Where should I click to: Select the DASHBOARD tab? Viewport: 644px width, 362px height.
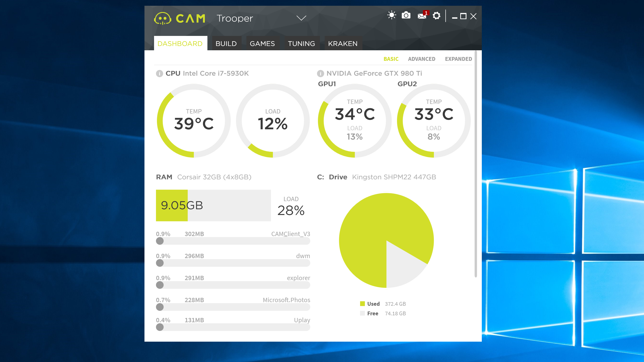click(180, 43)
